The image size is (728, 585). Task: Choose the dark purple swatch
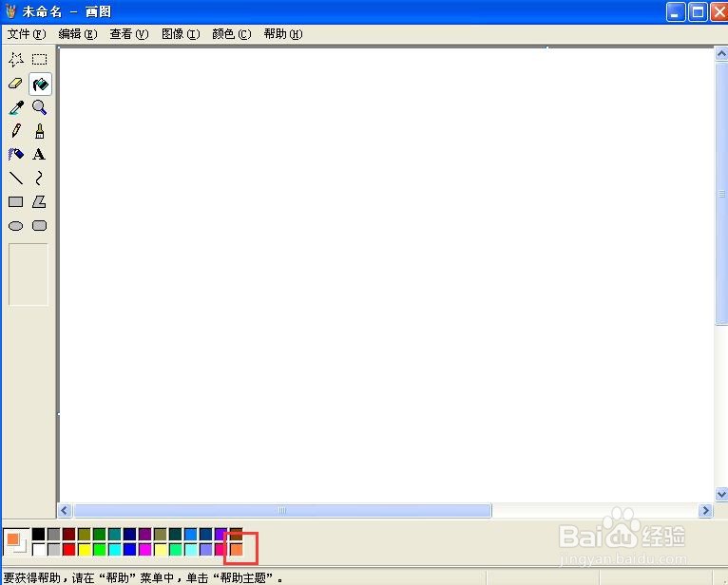click(x=145, y=535)
